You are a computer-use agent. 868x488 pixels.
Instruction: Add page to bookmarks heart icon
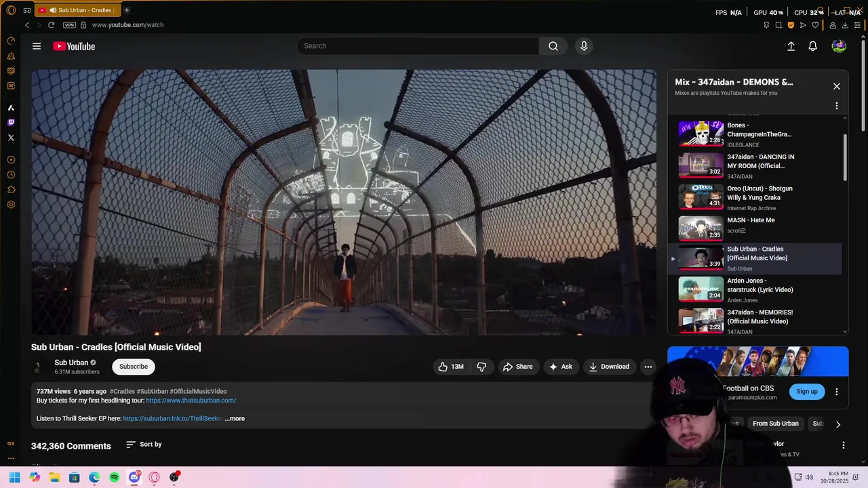pos(815,25)
